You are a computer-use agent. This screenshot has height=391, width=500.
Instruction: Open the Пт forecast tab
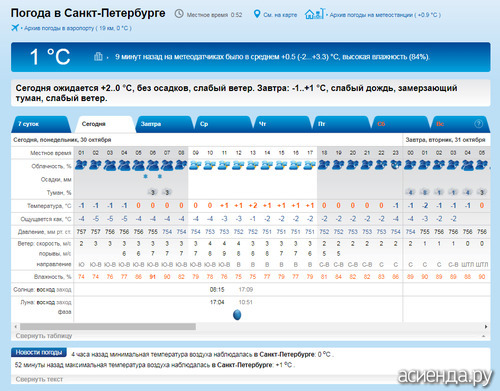(x=341, y=124)
